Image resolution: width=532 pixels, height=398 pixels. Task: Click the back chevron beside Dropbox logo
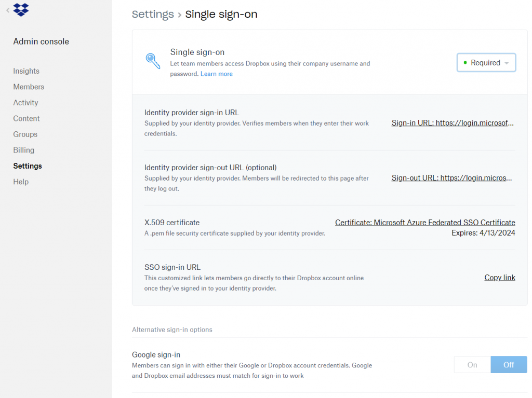pos(7,10)
